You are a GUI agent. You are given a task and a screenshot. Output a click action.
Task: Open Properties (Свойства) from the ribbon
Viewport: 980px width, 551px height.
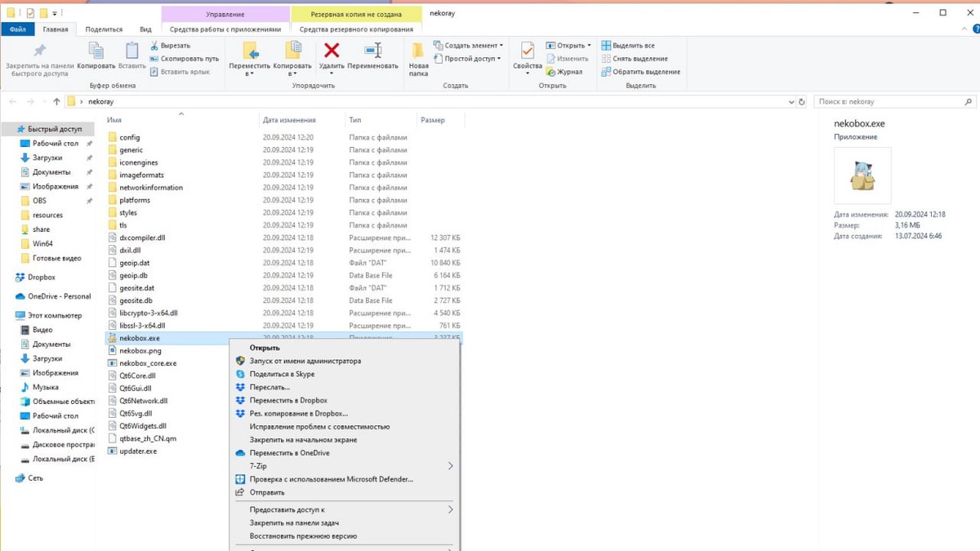[528, 54]
